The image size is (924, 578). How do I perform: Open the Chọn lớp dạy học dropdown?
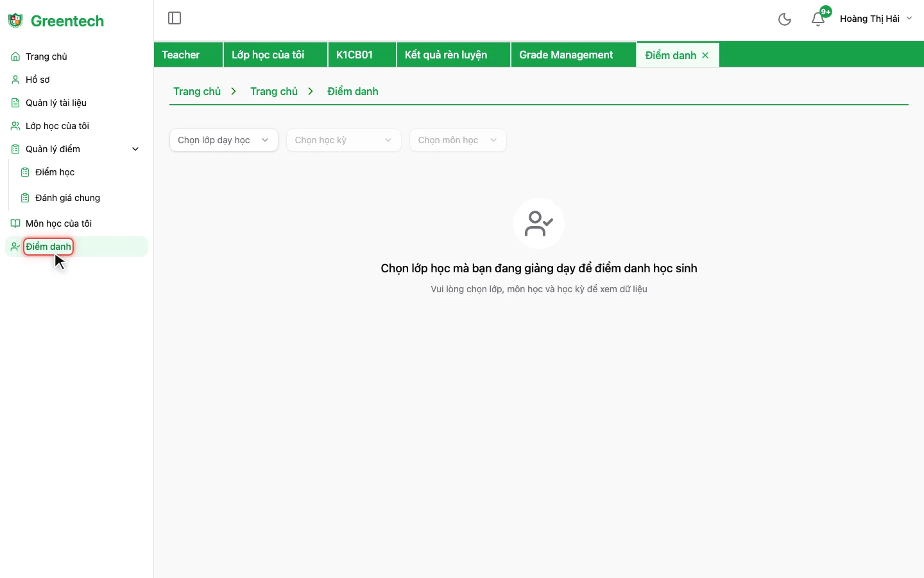pyautogui.click(x=223, y=140)
